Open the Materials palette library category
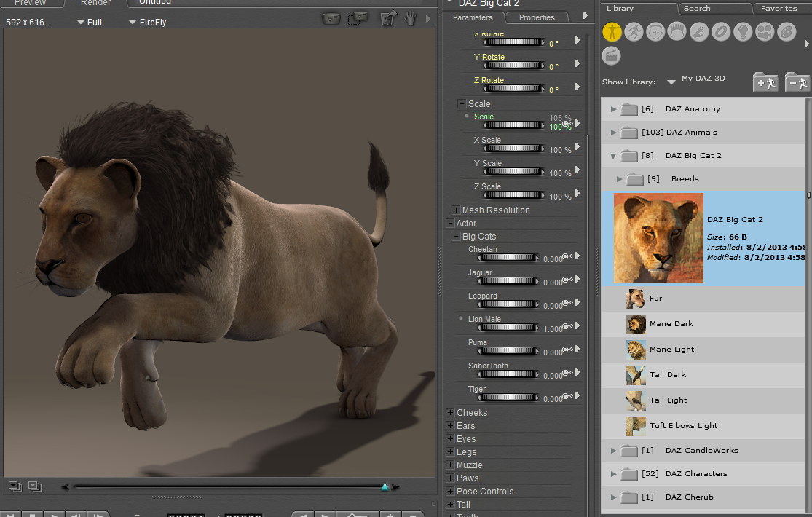812x517 pixels. 787,32
